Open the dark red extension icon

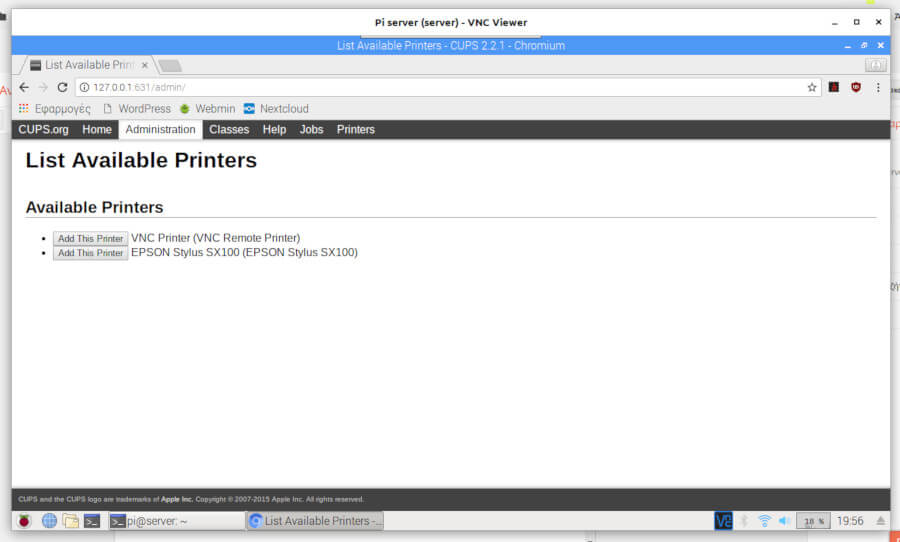[x=834, y=87]
